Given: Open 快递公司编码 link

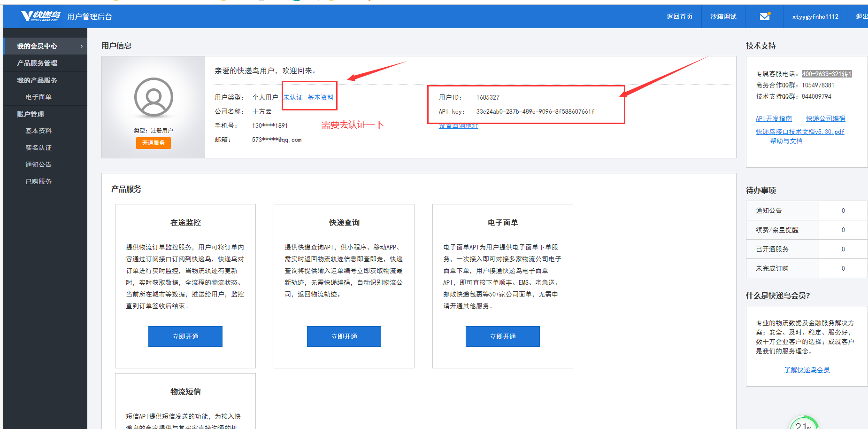Looking at the screenshot, I should pos(826,118).
